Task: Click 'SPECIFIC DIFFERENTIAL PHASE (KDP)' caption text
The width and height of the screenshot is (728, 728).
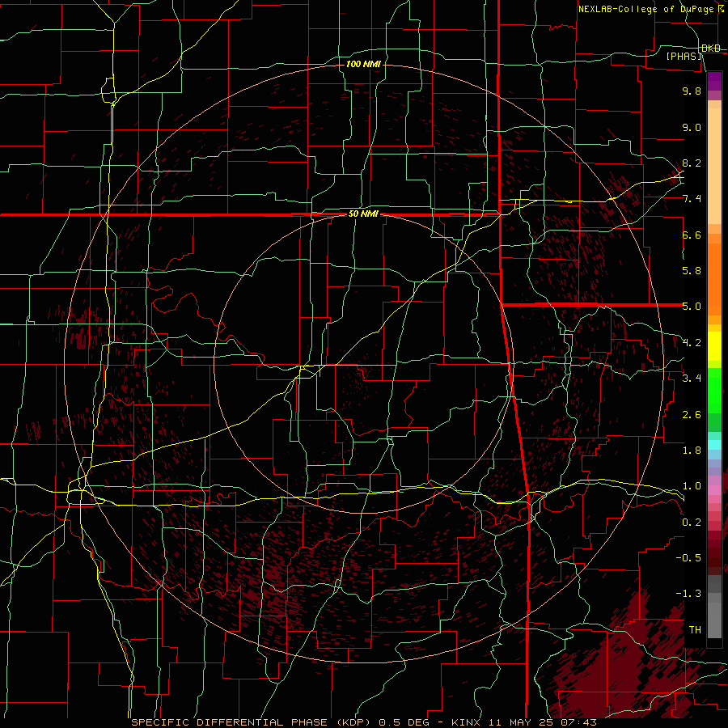Action: point(251,722)
